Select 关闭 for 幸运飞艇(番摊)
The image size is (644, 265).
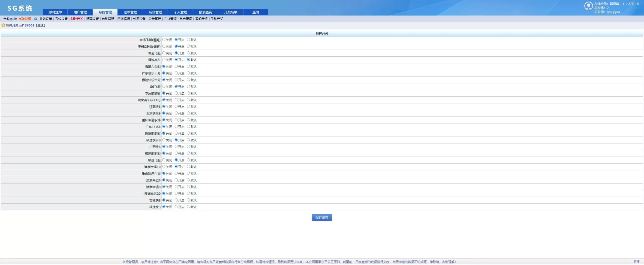pyautogui.click(x=164, y=40)
